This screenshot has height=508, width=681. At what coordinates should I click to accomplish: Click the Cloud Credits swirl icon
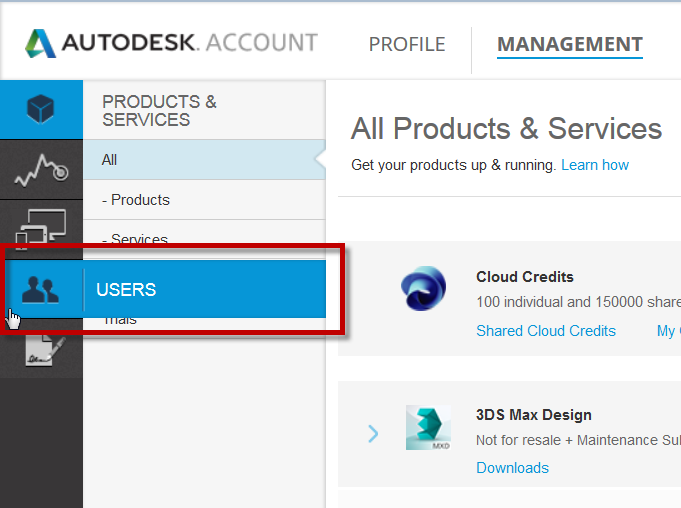coord(423,288)
